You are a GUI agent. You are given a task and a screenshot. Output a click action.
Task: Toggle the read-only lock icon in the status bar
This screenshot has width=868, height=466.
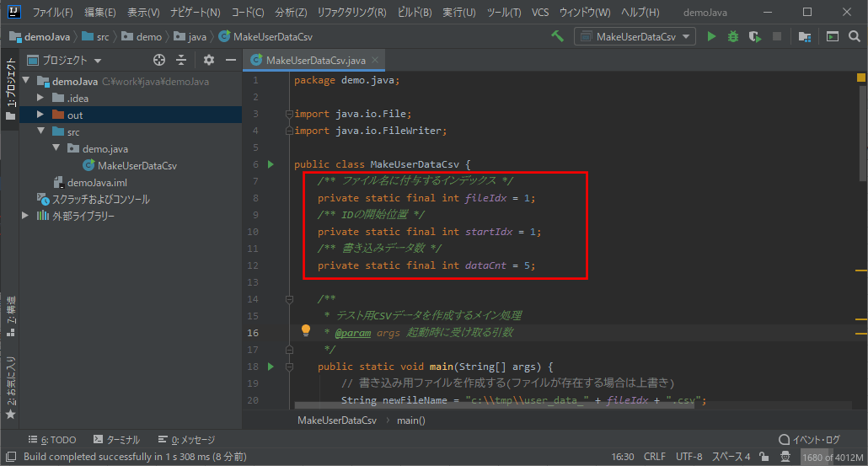point(764,457)
